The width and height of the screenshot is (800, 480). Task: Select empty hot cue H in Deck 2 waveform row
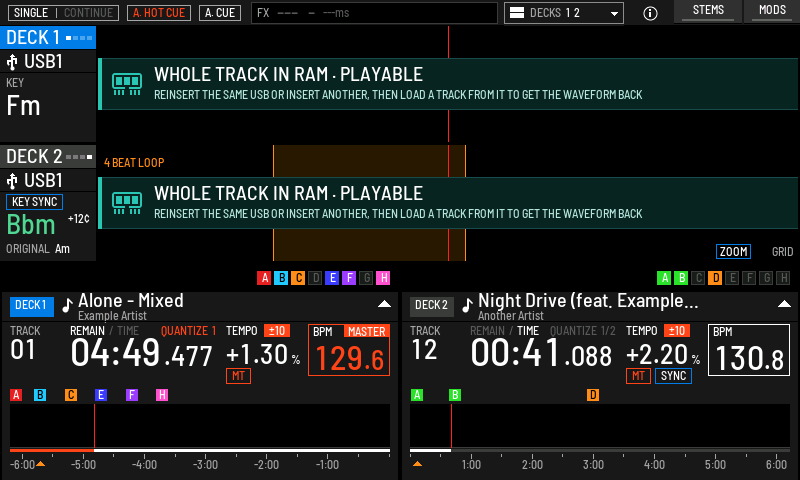click(783, 278)
